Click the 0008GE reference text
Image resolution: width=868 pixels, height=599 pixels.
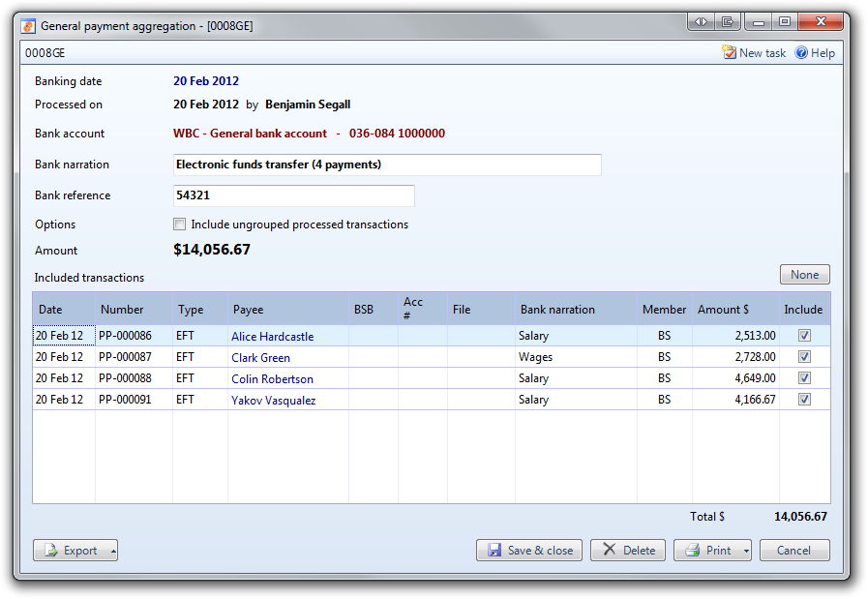point(45,53)
